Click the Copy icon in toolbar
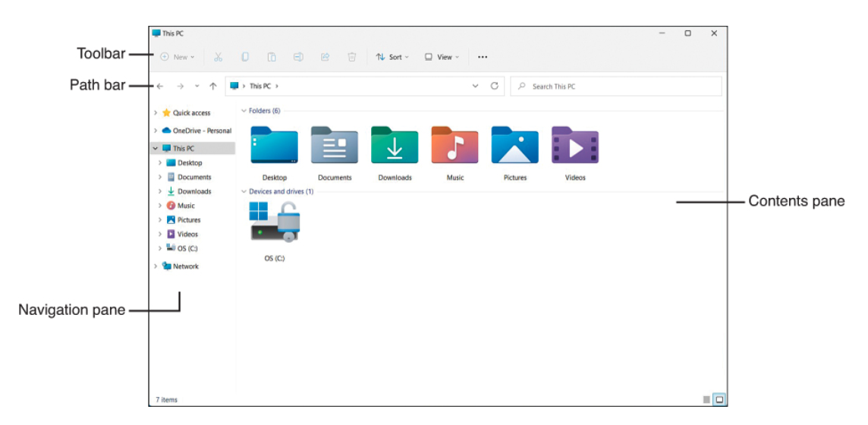 pyautogui.click(x=245, y=57)
